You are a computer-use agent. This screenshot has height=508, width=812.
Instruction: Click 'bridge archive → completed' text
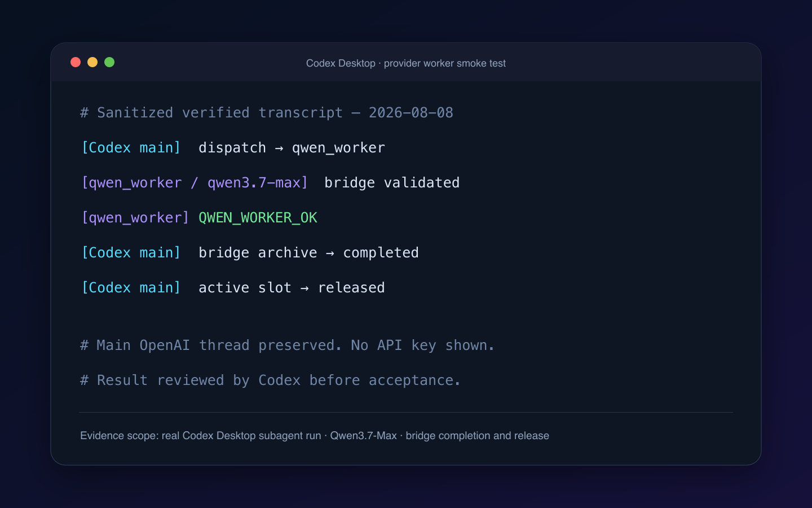coord(308,253)
